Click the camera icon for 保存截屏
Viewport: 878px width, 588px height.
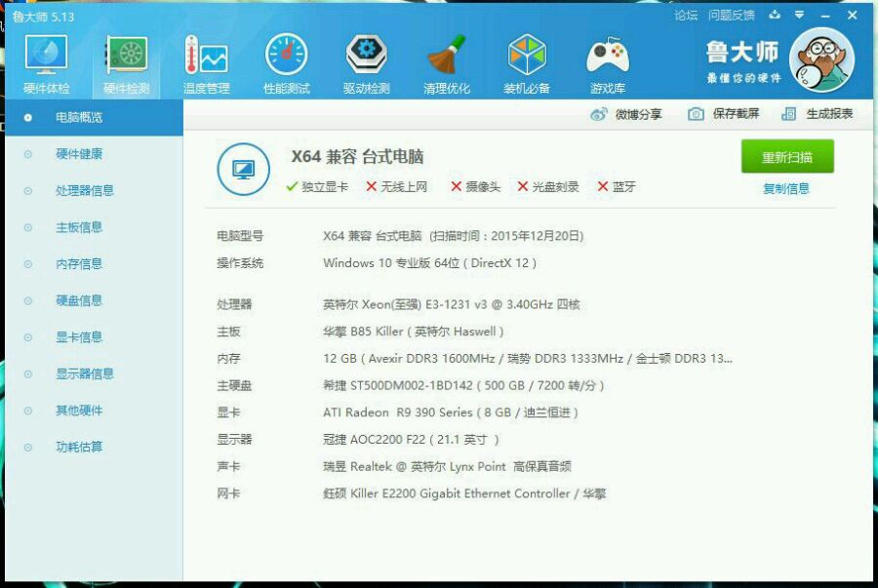coord(696,114)
